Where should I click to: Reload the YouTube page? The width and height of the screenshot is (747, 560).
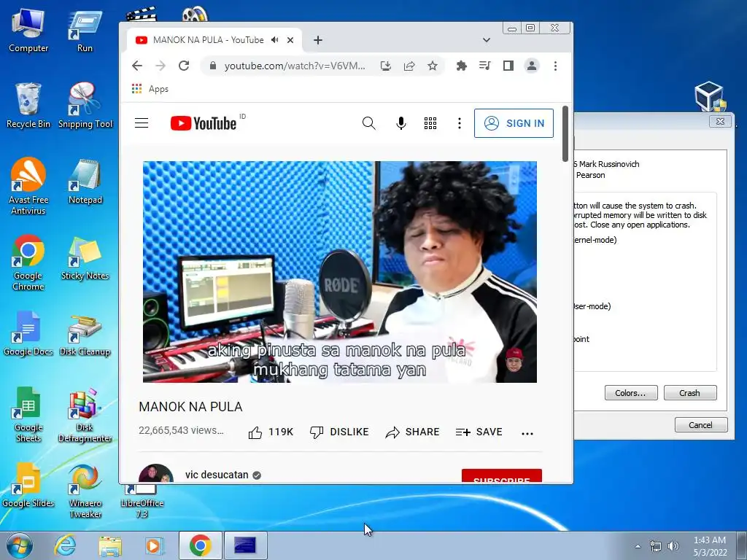[184, 66]
